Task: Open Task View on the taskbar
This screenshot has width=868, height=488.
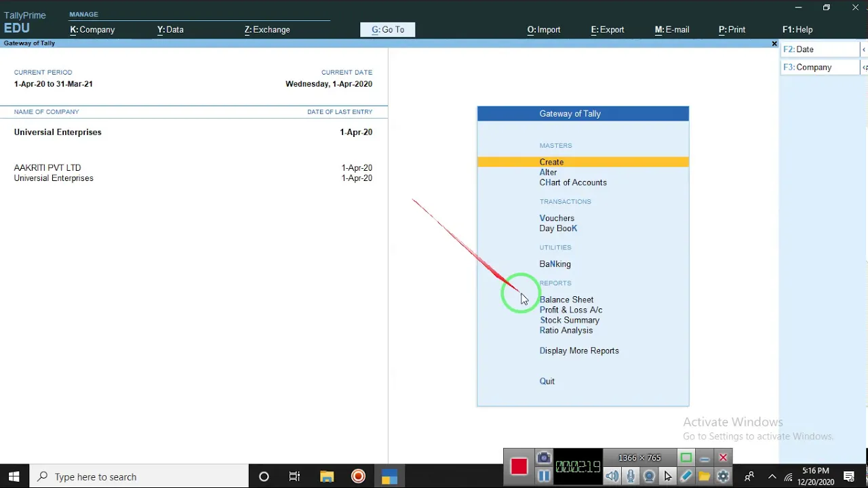Action: coord(294,476)
